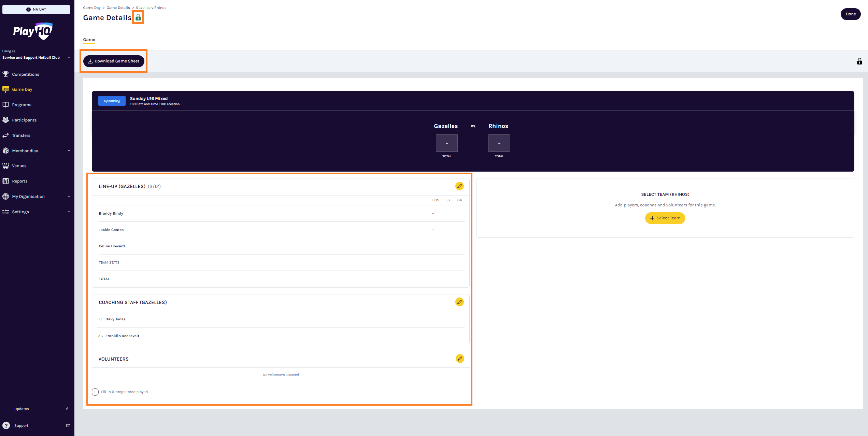Image resolution: width=868 pixels, height=436 pixels.
Task: Click the Settings sliders icon
Action: [6, 212]
